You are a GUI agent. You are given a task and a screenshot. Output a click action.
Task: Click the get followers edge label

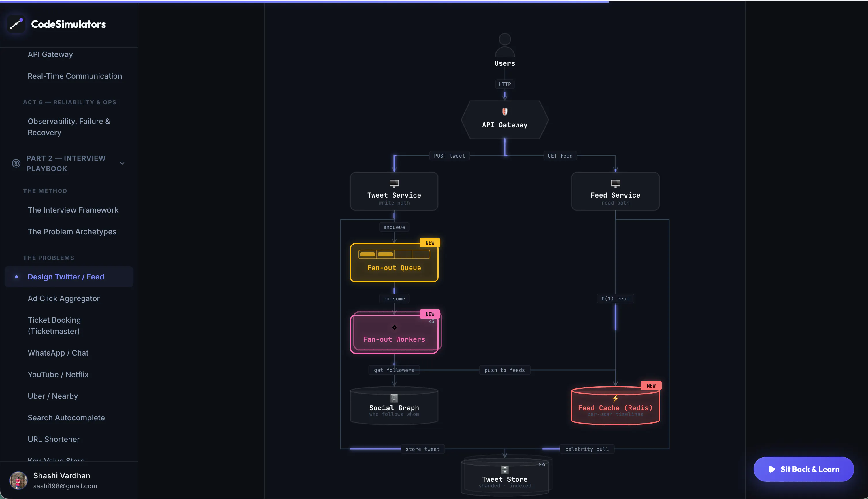pos(394,370)
